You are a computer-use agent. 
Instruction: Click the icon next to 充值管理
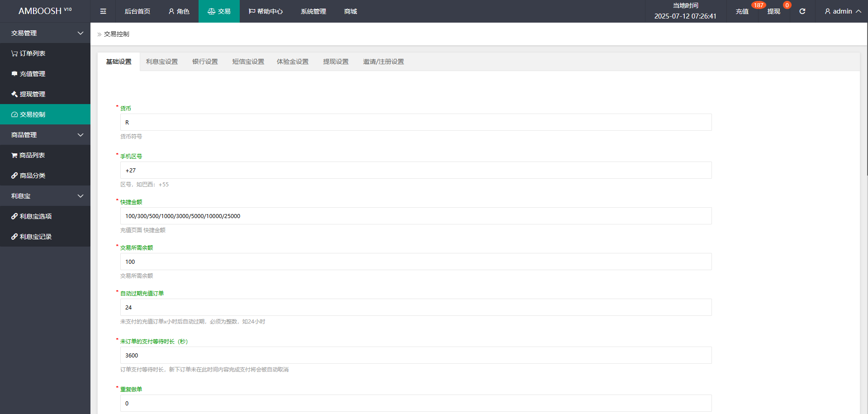click(x=14, y=74)
